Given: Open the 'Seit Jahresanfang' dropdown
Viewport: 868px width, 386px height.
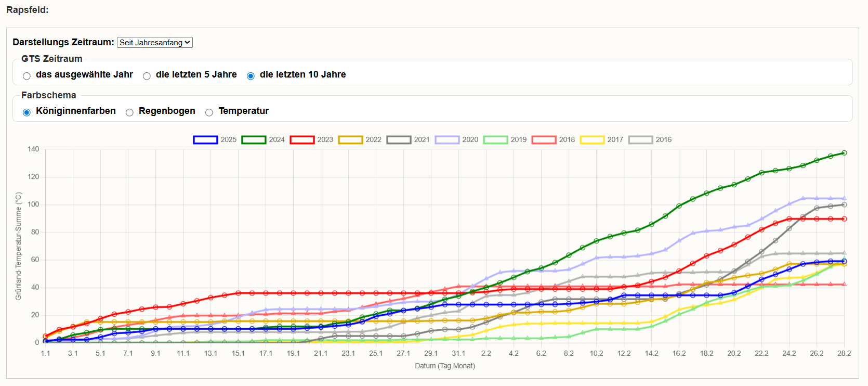Looking at the screenshot, I should click(x=155, y=43).
